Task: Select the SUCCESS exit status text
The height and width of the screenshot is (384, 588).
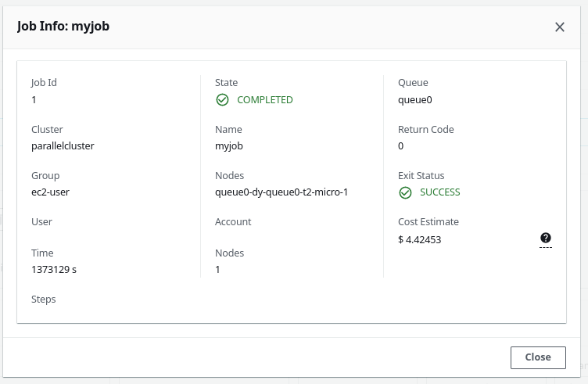Action: pyautogui.click(x=440, y=192)
